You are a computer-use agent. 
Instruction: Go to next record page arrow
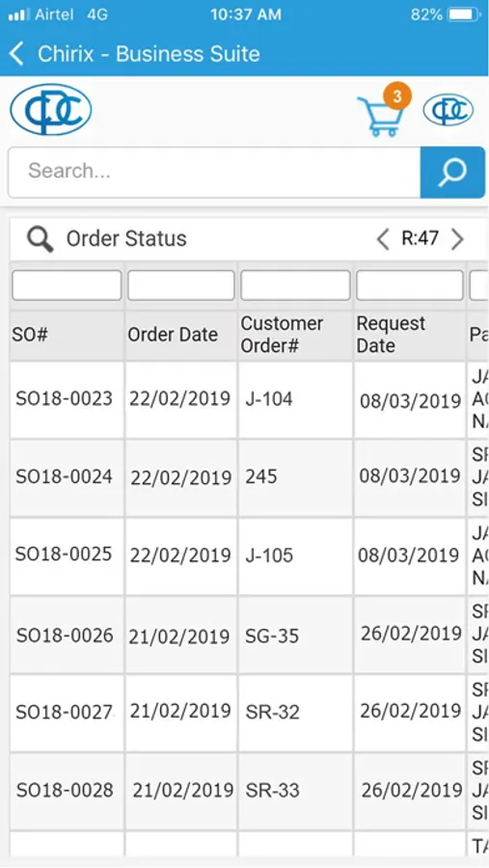pos(457,240)
